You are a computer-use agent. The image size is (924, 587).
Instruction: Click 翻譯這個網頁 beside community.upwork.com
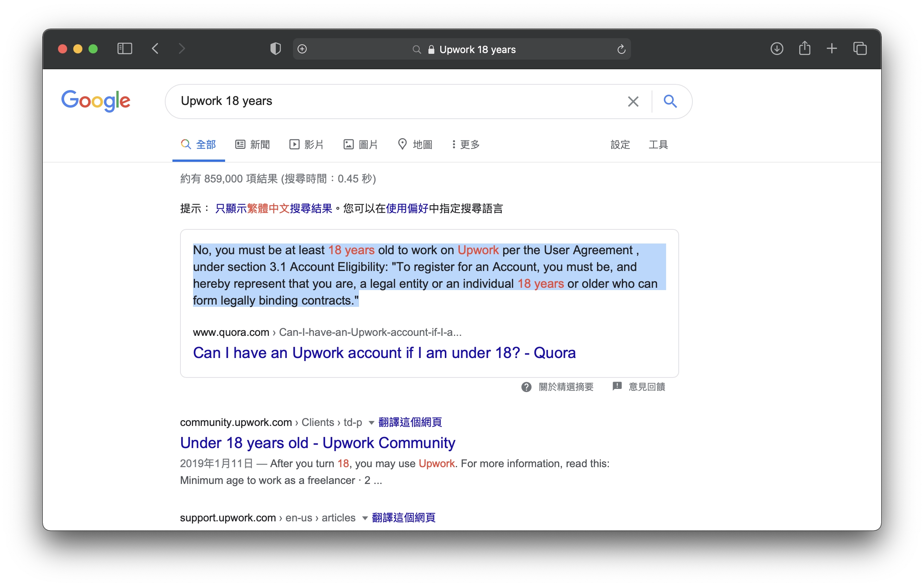click(410, 422)
